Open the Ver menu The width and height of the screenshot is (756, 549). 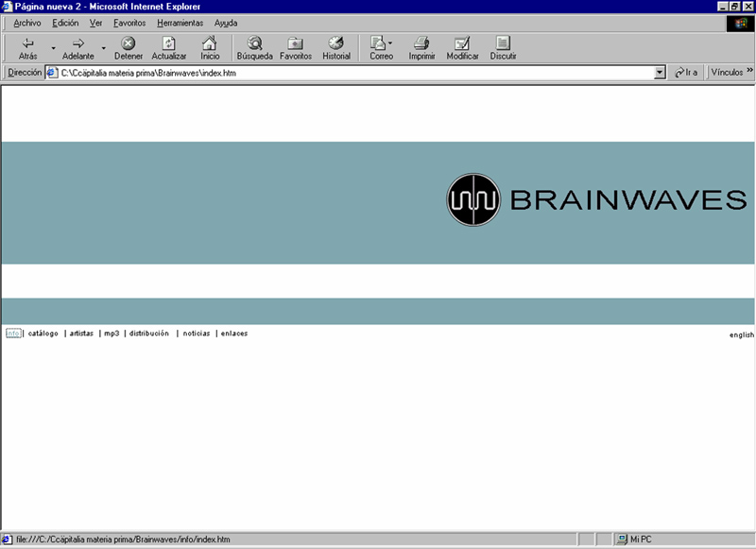tap(95, 23)
